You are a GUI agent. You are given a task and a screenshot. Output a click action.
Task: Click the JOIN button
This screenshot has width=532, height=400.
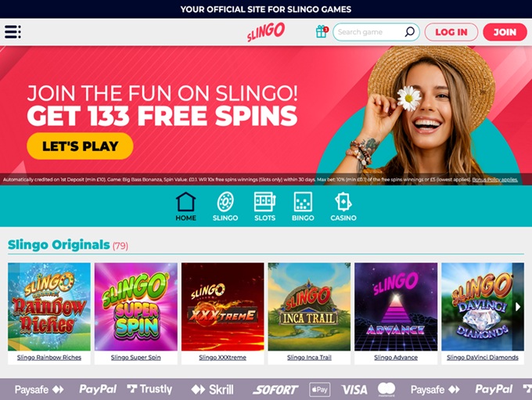pos(505,32)
